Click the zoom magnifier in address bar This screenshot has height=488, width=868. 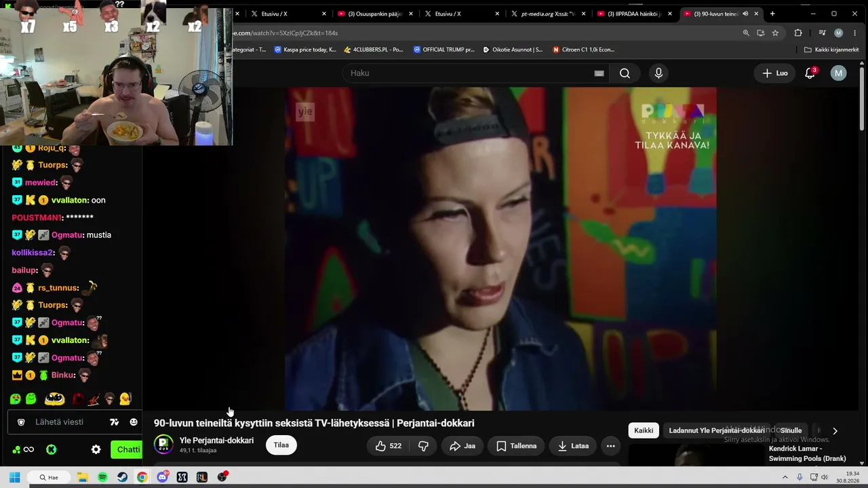(746, 33)
